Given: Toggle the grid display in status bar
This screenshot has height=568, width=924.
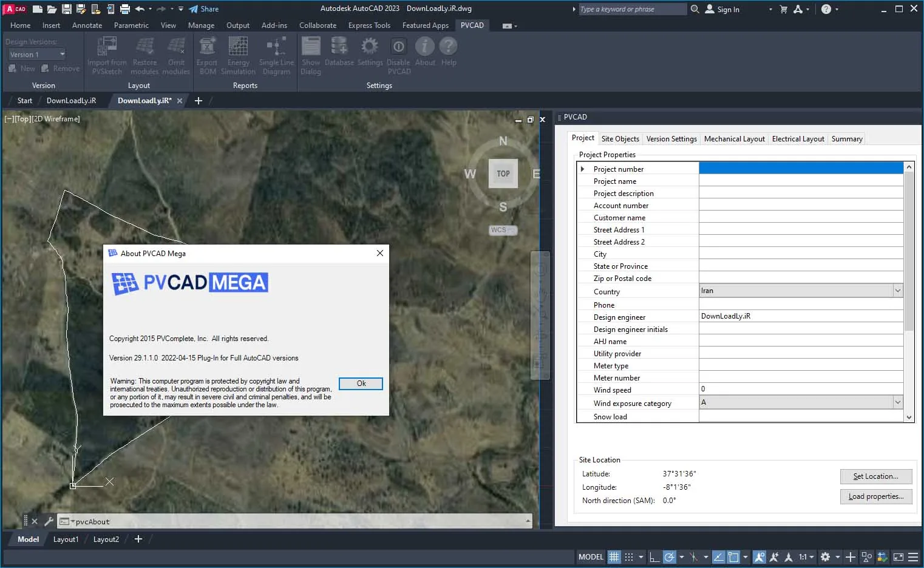Looking at the screenshot, I should click(x=614, y=556).
